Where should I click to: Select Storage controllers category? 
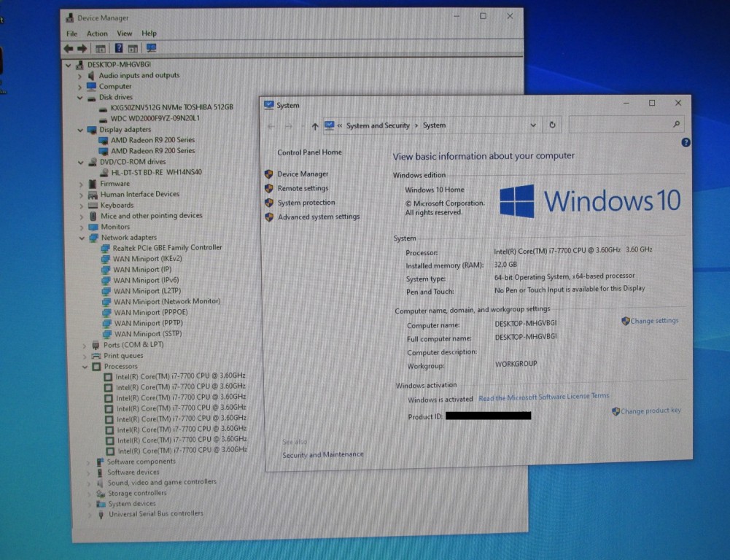pos(137,494)
